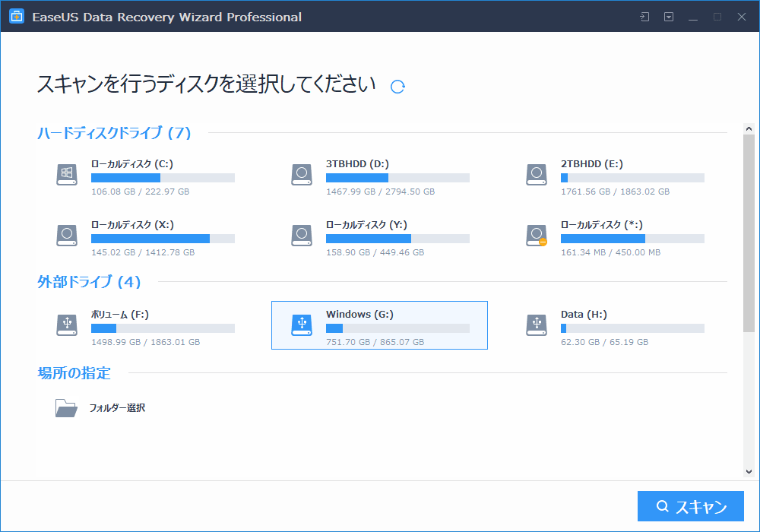Click the usage bar of Windows (G:)
Viewport: 760px width, 532px height.
click(397, 328)
